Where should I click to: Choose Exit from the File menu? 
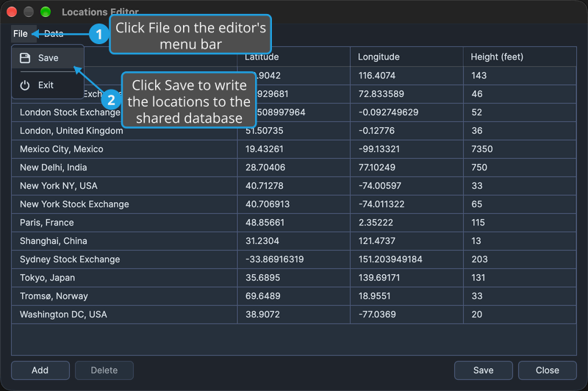(48, 85)
